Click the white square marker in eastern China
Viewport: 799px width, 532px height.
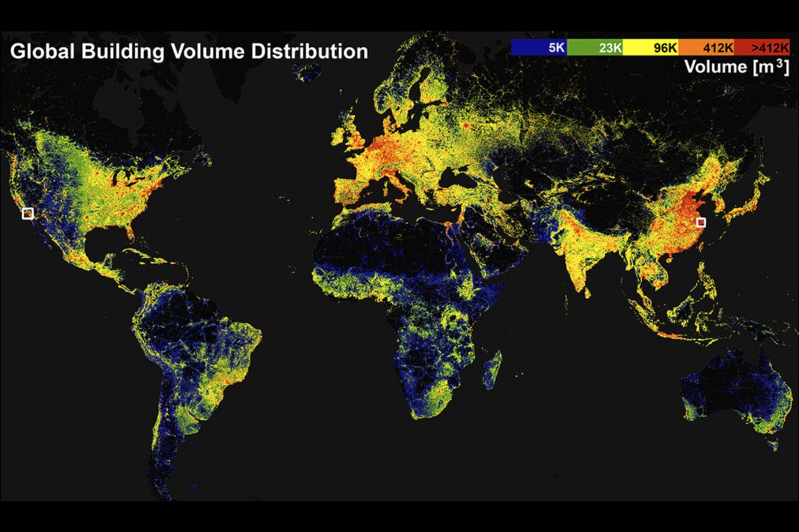tap(701, 222)
